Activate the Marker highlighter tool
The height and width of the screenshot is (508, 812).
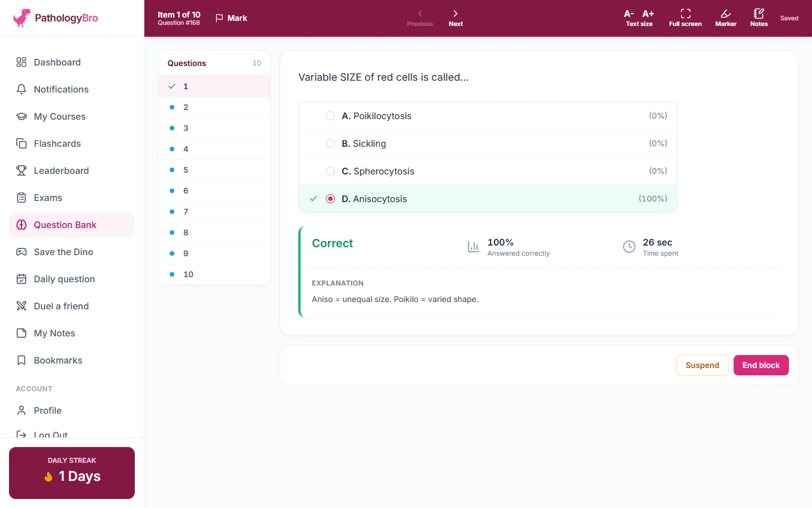point(726,18)
